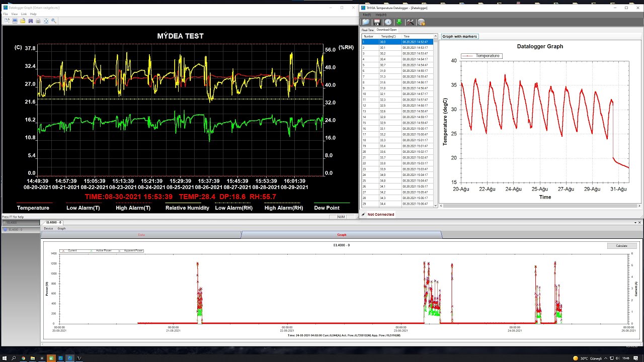Click Apparent Power legend entry in EL4000 chart
644x362 pixels.
click(132, 250)
